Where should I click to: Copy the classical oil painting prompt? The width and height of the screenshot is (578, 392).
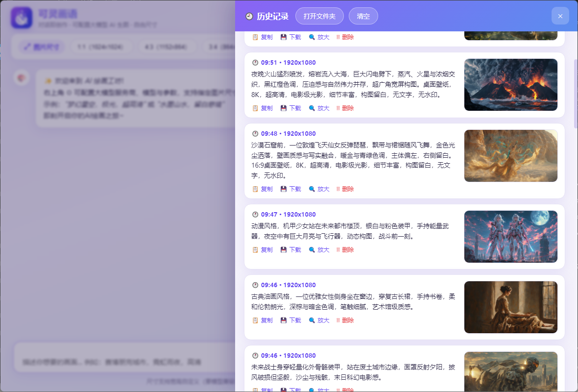pos(263,320)
